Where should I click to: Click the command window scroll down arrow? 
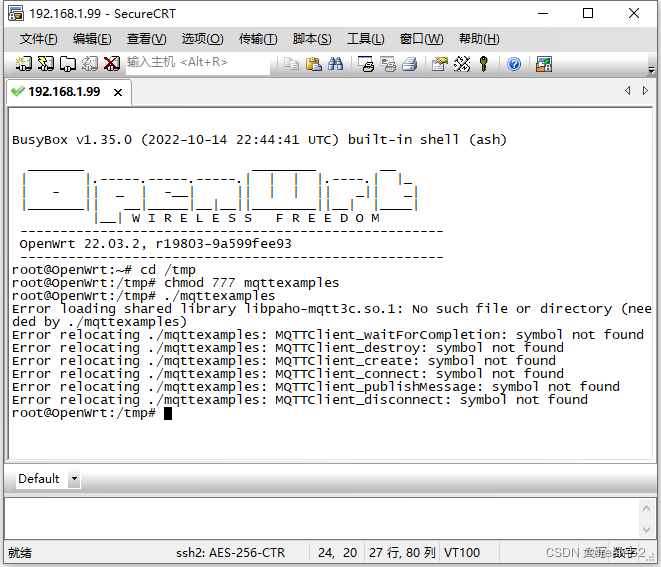tap(646, 529)
